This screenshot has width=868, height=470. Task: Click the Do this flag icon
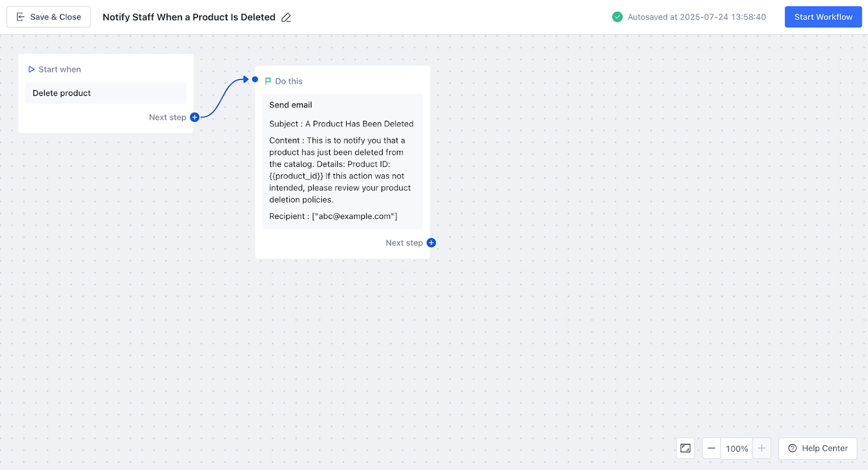268,81
